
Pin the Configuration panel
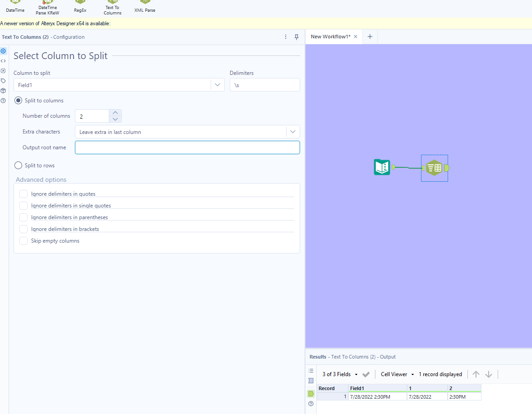pos(296,37)
